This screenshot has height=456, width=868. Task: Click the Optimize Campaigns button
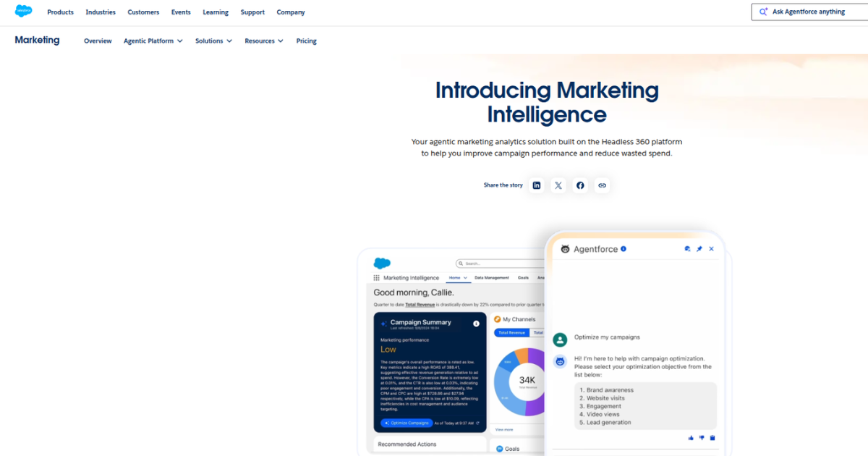click(407, 423)
